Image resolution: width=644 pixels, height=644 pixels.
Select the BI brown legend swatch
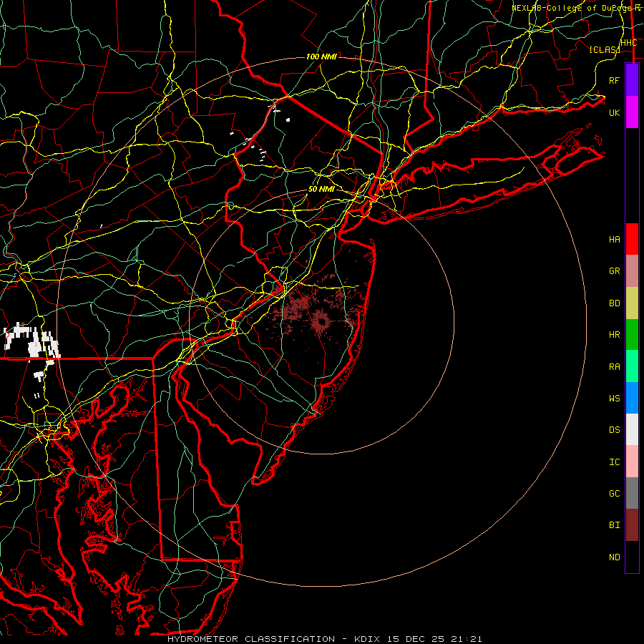click(x=632, y=525)
